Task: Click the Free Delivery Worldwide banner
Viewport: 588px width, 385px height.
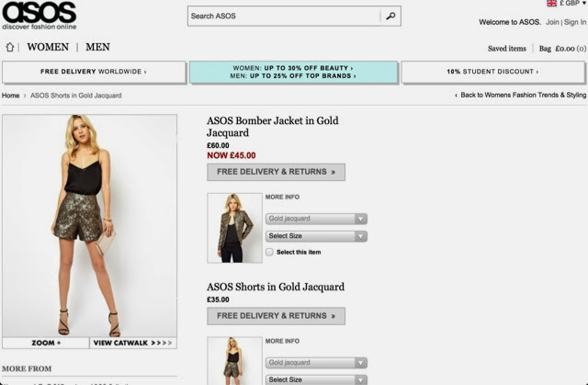Action: tap(94, 72)
